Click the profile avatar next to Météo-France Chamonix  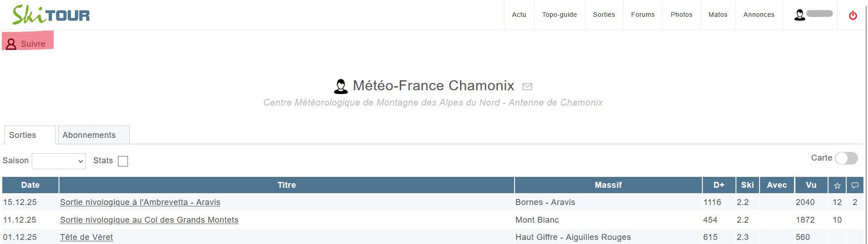341,86
